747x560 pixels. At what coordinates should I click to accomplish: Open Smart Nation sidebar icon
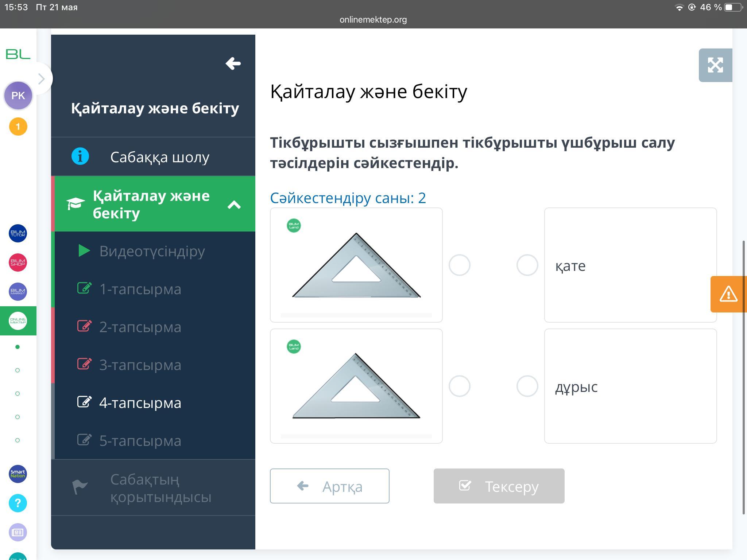pyautogui.click(x=18, y=474)
